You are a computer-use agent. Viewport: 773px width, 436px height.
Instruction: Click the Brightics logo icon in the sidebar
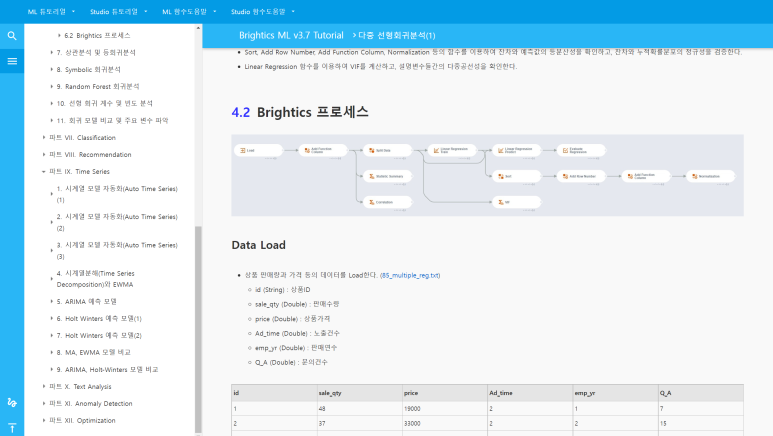point(12,402)
